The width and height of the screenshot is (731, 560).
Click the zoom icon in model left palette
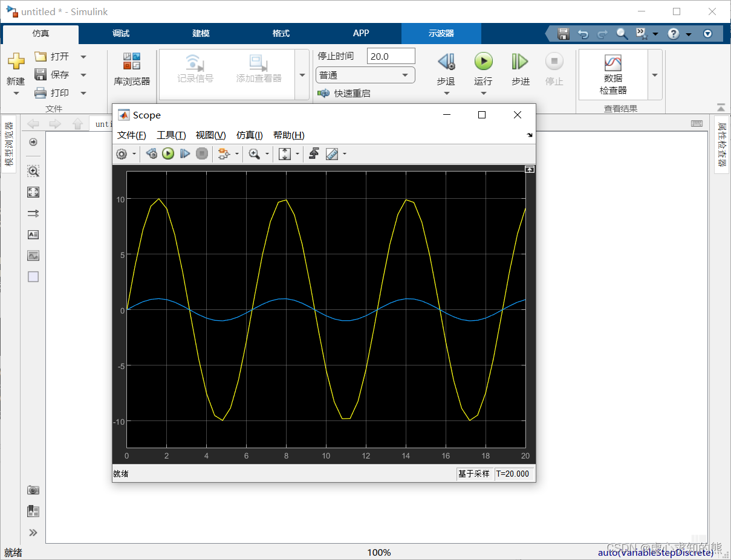[x=33, y=171]
